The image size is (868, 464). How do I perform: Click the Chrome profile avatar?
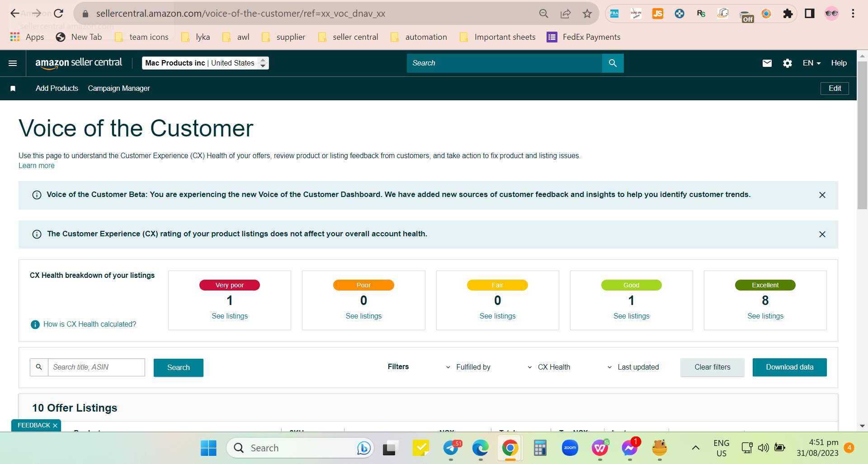point(831,14)
